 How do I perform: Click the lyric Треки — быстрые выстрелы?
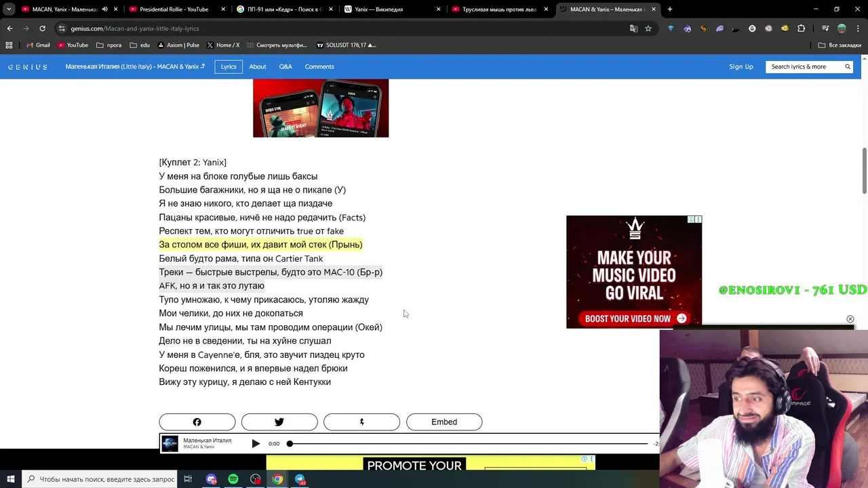click(271, 272)
